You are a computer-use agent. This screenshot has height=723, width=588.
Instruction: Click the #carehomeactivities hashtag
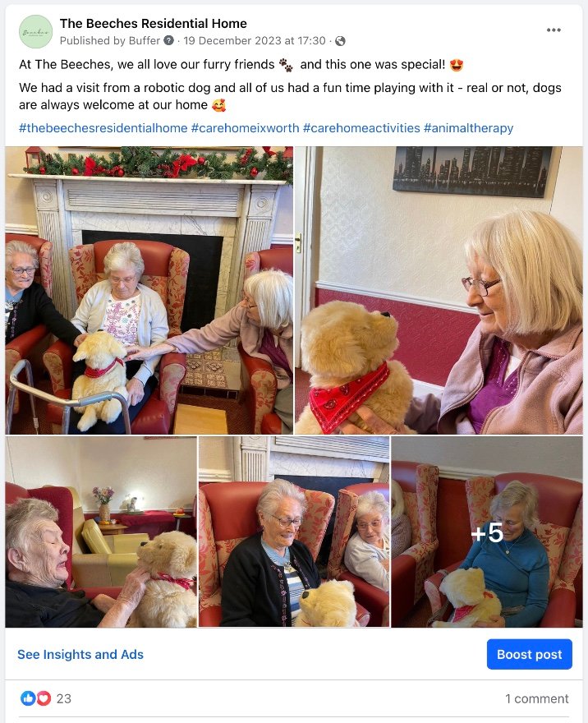point(361,127)
